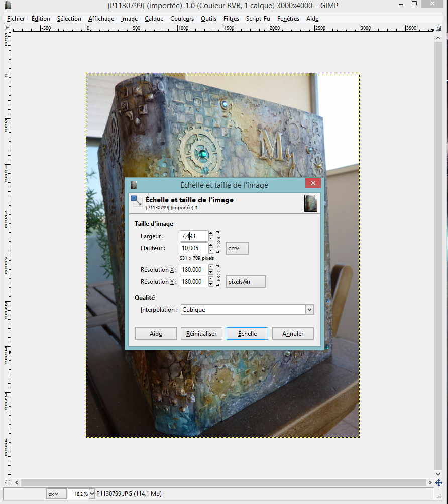Image resolution: width=448 pixels, height=504 pixels.
Task: Open the Interpolation Cubique dropdown
Action: (247, 310)
